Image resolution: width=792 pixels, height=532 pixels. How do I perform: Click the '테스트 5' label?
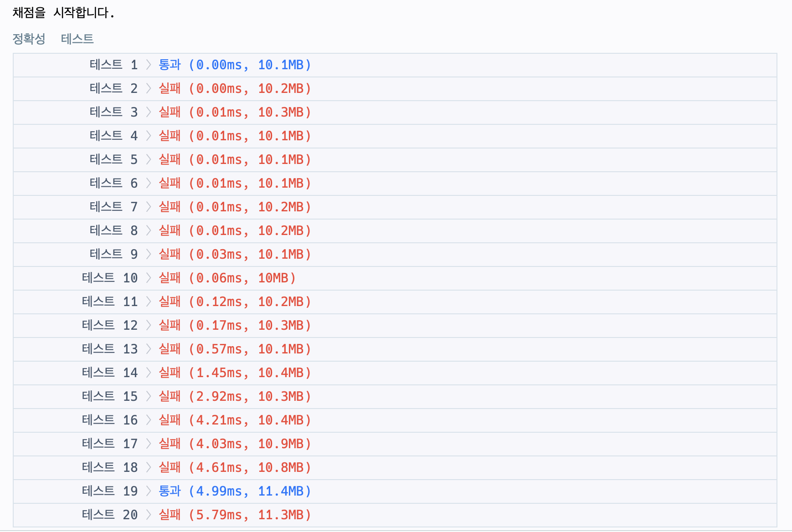(113, 159)
